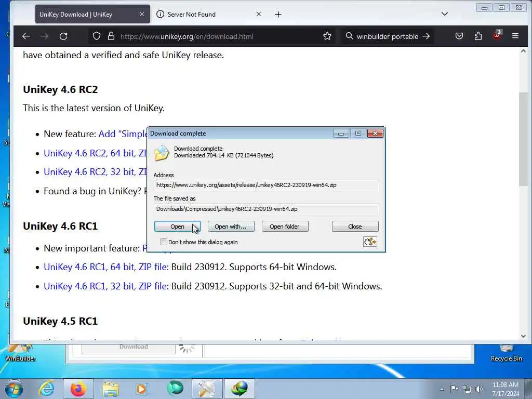
Task: Launch Internet Explorer from the taskbar
Action: [x=46, y=389]
